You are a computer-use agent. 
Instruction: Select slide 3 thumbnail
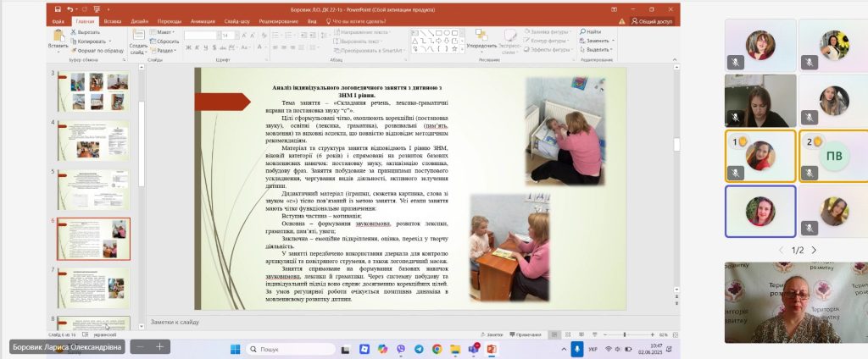coord(93,91)
